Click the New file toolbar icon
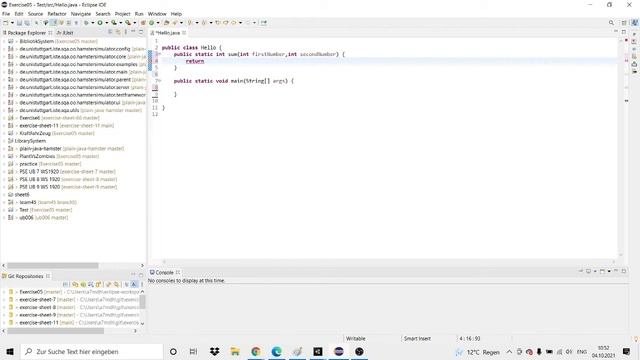 (x=6, y=23)
